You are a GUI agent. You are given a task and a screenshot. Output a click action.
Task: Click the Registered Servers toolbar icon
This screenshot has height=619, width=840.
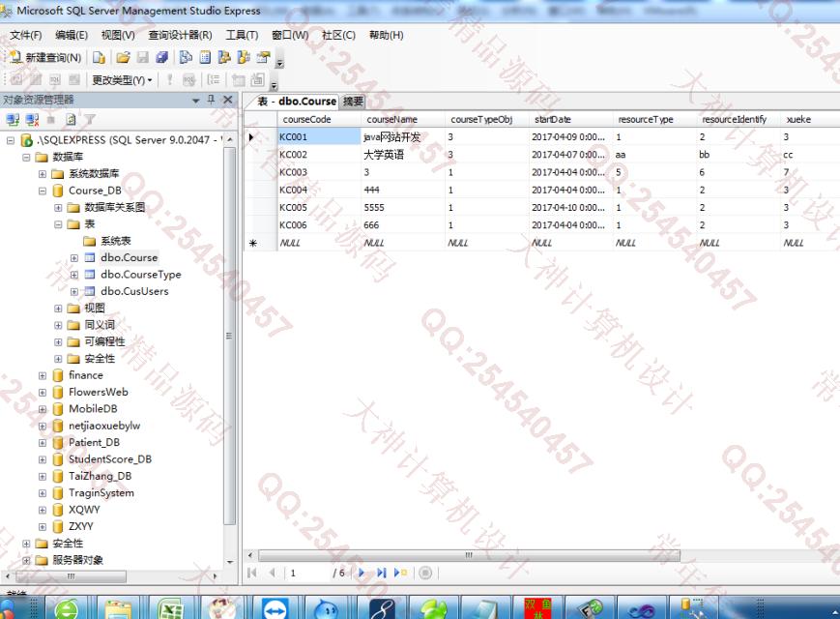pyautogui.click(x=186, y=57)
